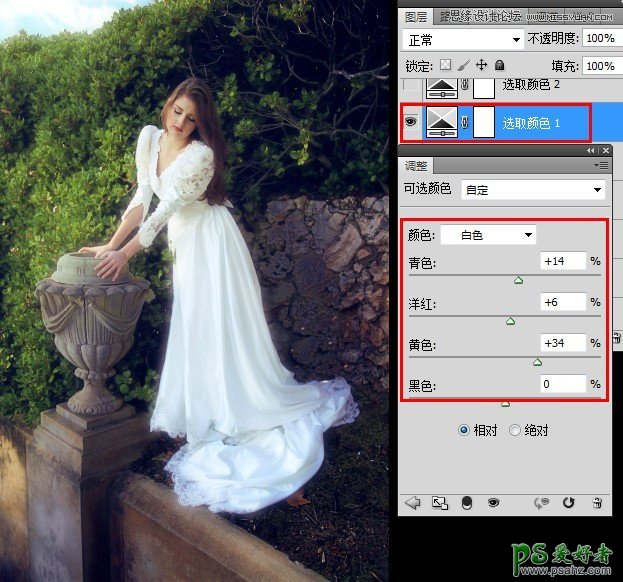The width and height of the screenshot is (623, 582).
Task: Click the 青色 value input field
Action: pos(562,261)
